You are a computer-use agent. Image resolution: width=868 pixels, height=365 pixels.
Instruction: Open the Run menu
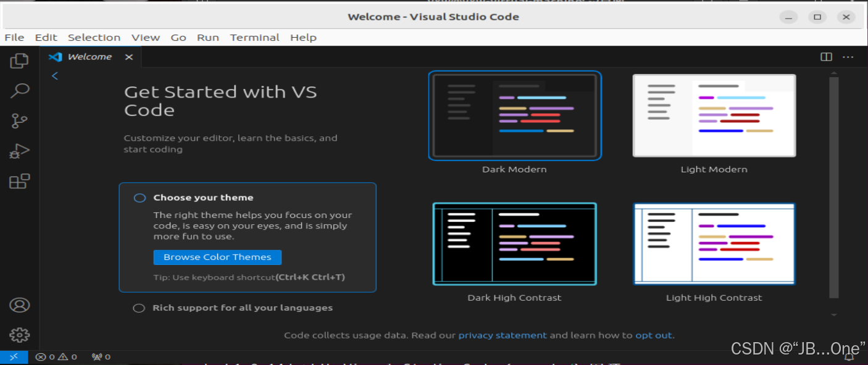pyautogui.click(x=208, y=38)
